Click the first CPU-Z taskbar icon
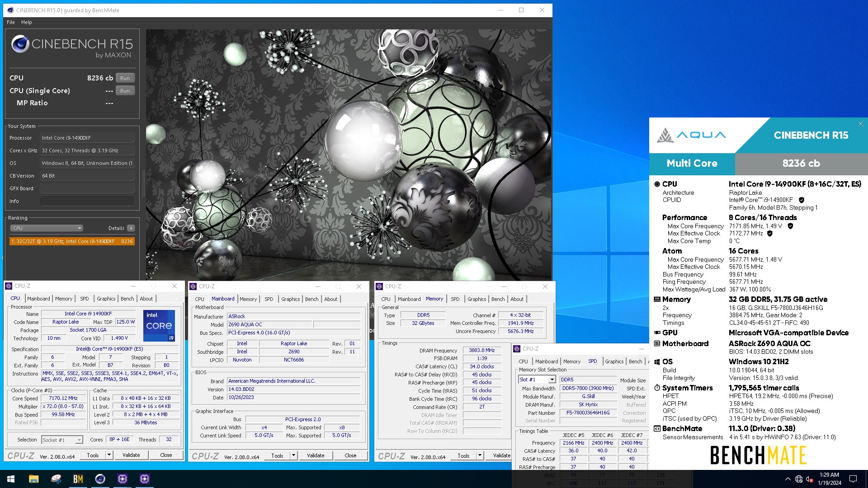 [123, 479]
